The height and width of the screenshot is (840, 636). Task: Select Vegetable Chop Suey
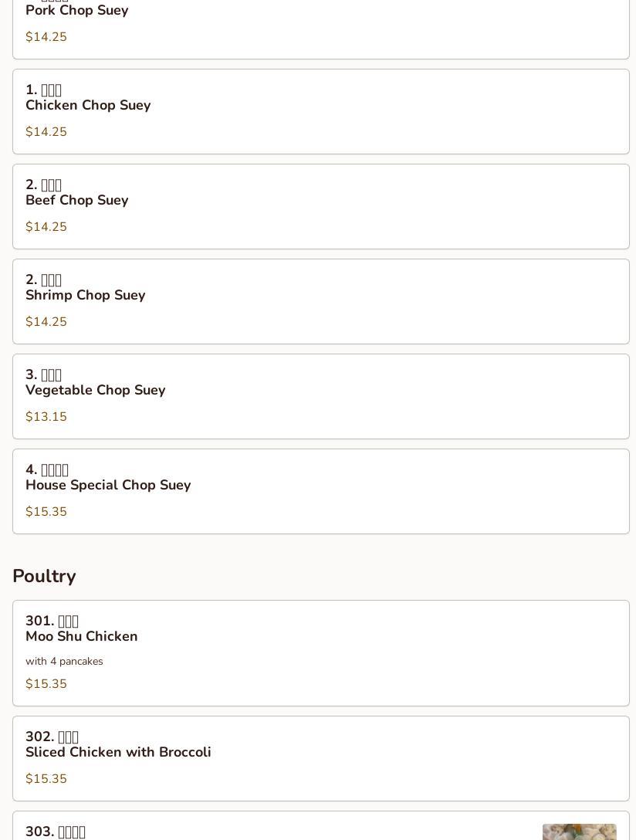tap(96, 390)
